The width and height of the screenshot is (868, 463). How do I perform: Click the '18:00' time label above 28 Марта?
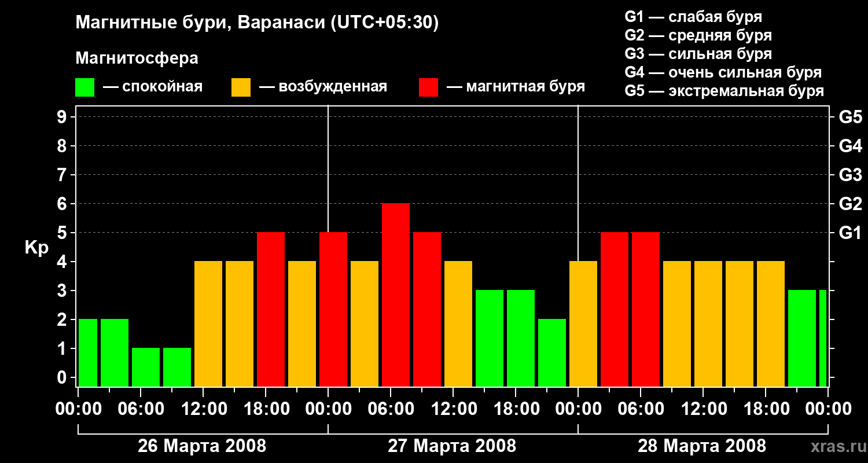tap(766, 409)
